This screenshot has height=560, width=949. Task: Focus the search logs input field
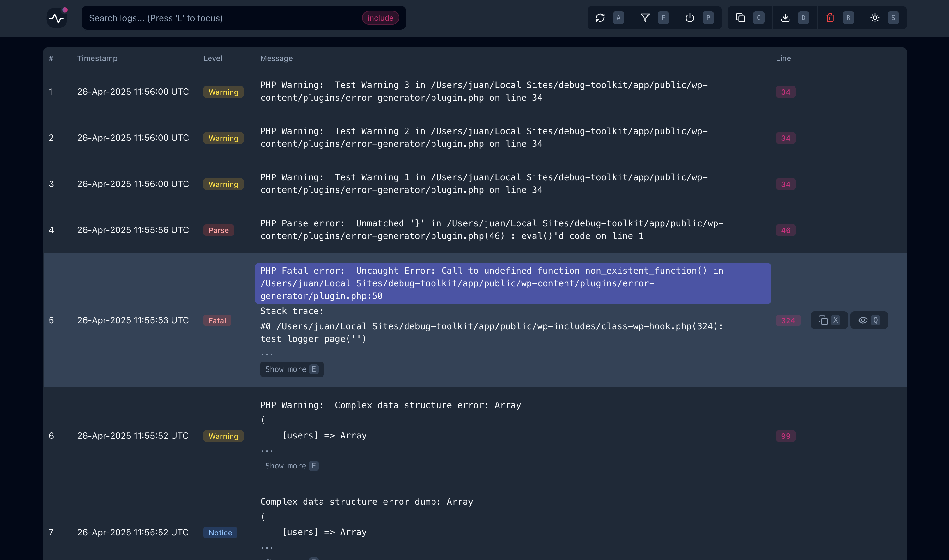click(x=227, y=18)
